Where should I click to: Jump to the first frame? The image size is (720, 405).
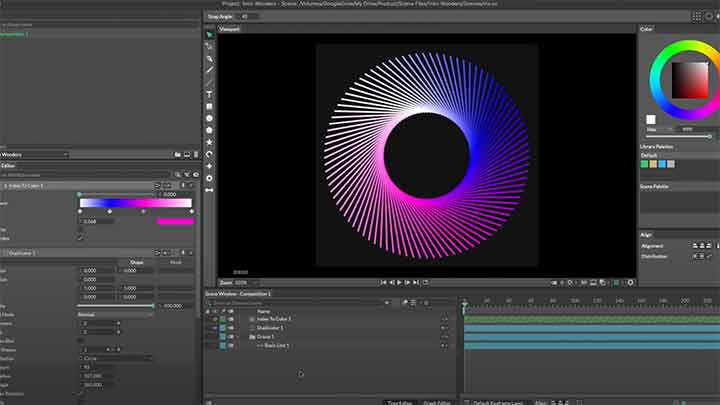tap(383, 283)
